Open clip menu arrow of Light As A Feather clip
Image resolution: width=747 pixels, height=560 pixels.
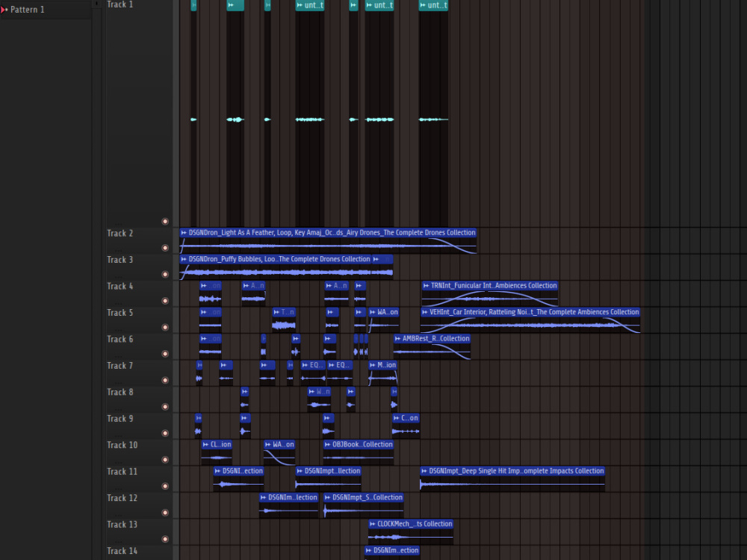(x=184, y=233)
